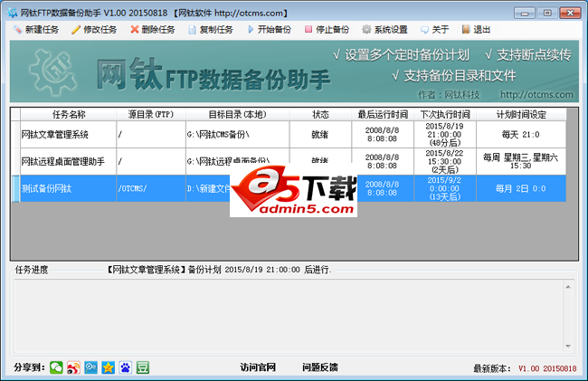
Task: Maximize the application window
Action: coord(547,14)
